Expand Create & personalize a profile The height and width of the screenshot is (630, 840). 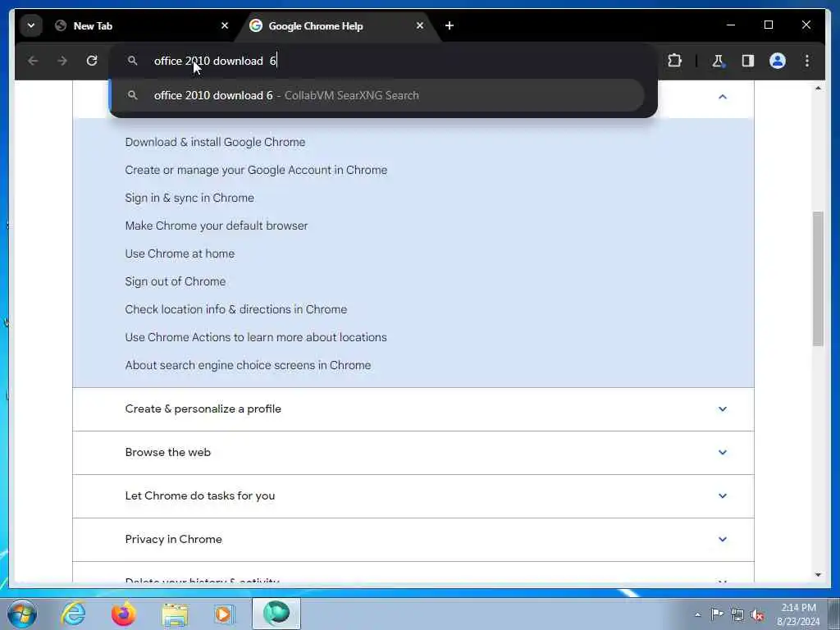click(413, 409)
